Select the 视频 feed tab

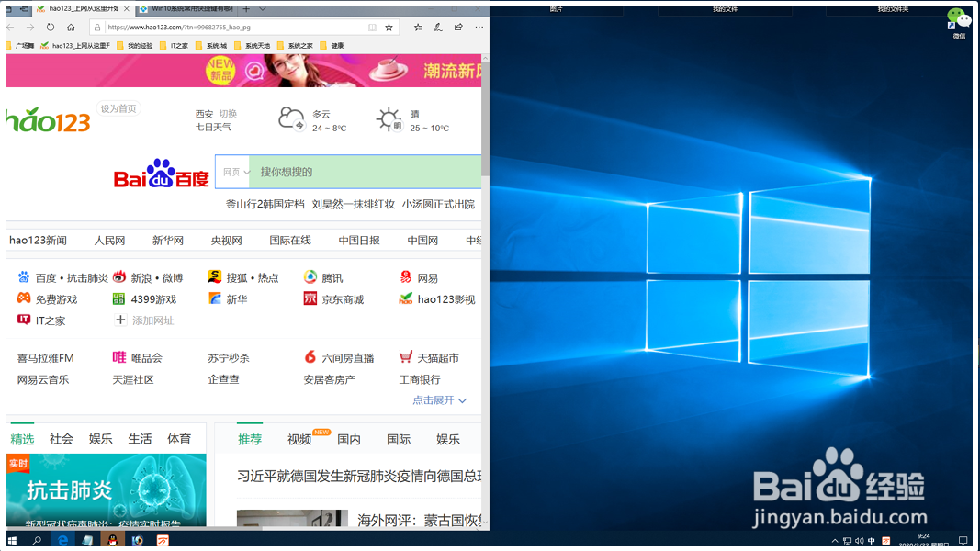pyautogui.click(x=299, y=440)
